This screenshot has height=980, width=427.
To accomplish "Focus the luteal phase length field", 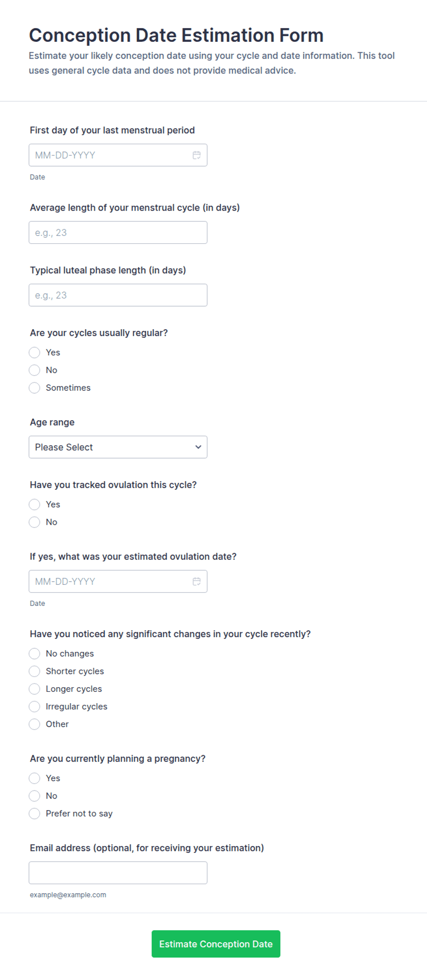I will (x=118, y=295).
